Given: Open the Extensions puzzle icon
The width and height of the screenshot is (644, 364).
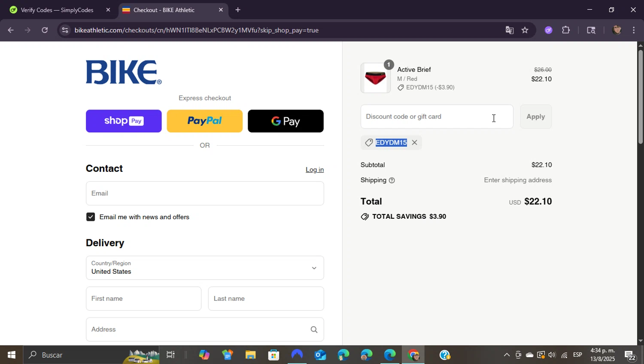Looking at the screenshot, I should tap(566, 30).
